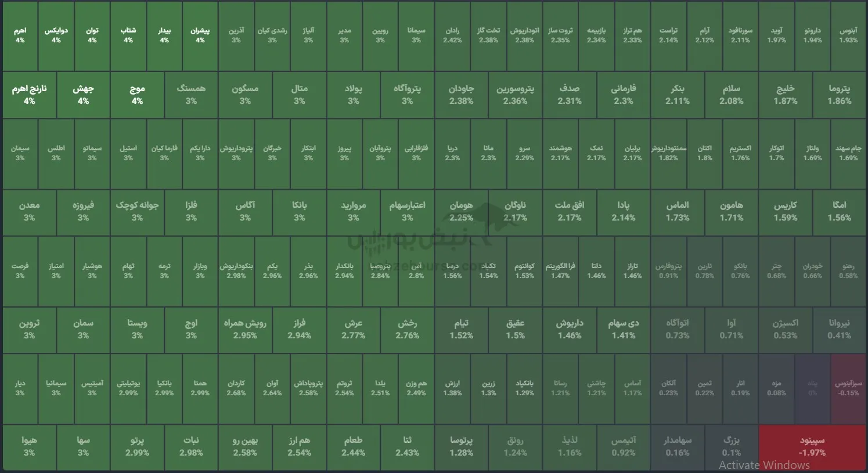Select the بهین رو 2.58% tile

(x=245, y=446)
